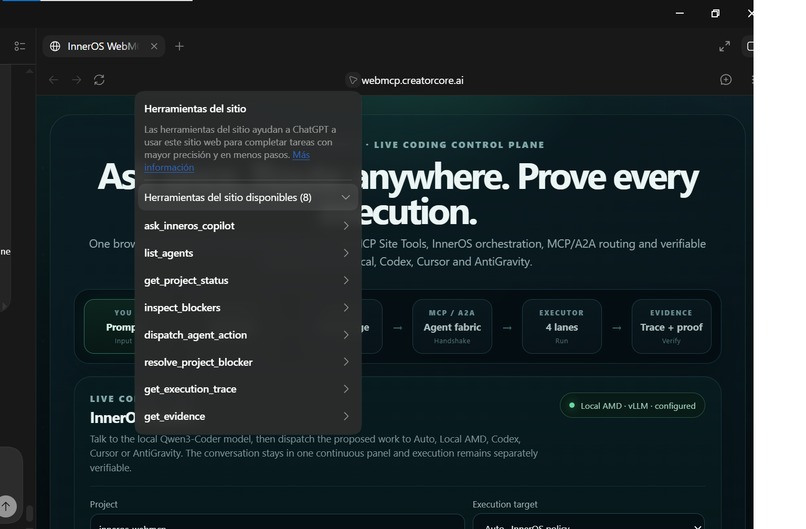This screenshot has height=529, width=806.
Task: Open the get_project_status tool entry
Action: tap(248, 280)
